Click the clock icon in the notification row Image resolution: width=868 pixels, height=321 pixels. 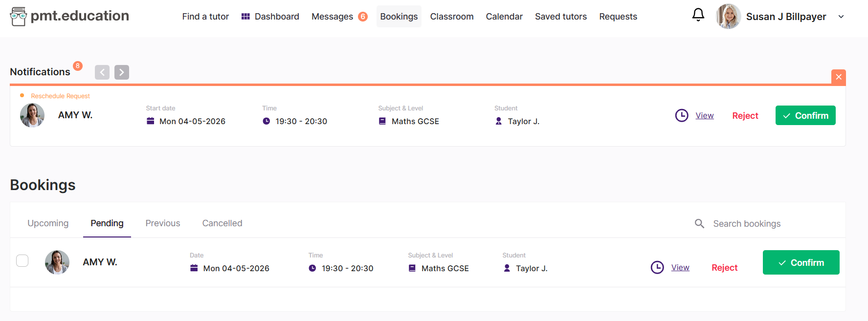click(x=681, y=115)
